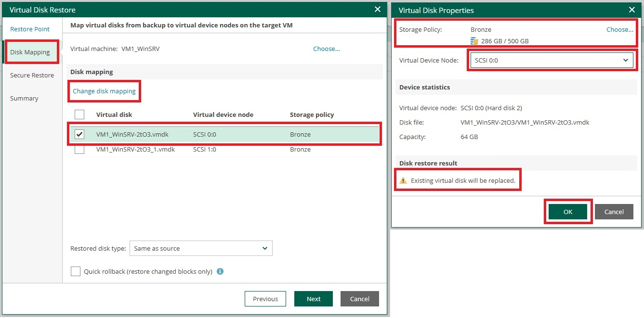Screen dimensions: 644x318
Task: Click the Virtual device node column header
Action: coord(223,114)
